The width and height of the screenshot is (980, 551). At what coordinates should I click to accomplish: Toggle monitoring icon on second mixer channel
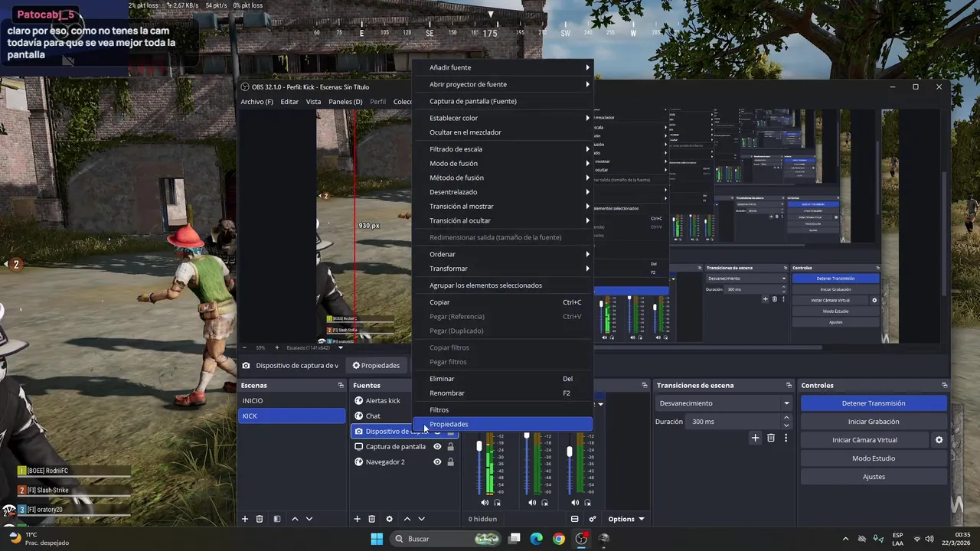(x=544, y=503)
